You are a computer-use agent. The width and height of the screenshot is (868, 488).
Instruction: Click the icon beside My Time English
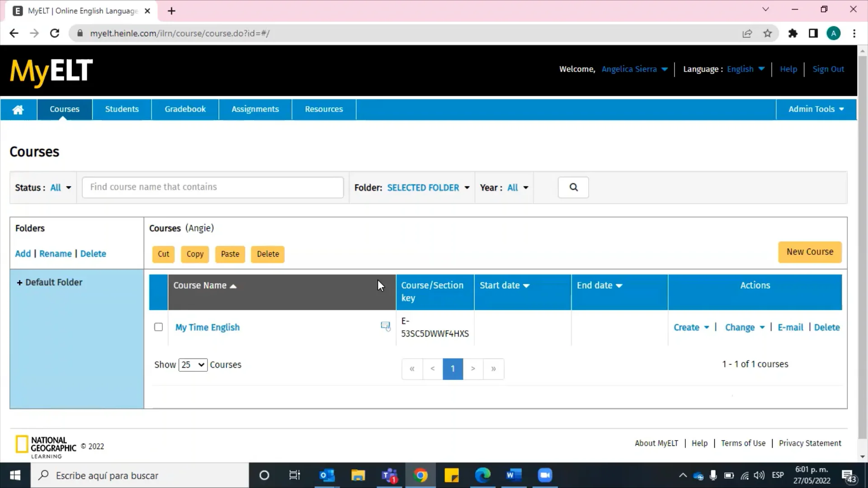pyautogui.click(x=385, y=326)
